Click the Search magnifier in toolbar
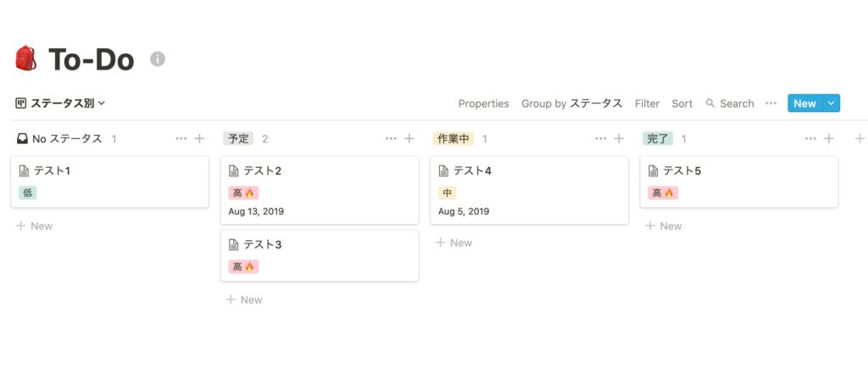The width and height of the screenshot is (868, 385). (x=710, y=103)
